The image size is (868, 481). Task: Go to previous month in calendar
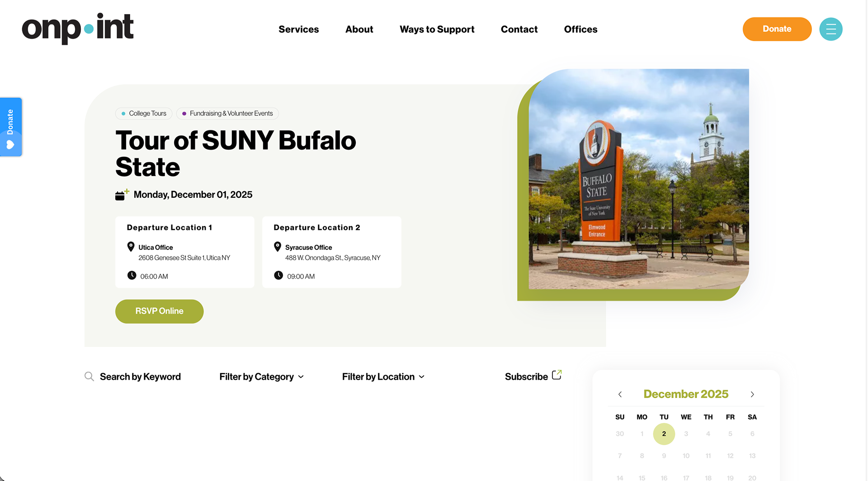click(x=620, y=394)
